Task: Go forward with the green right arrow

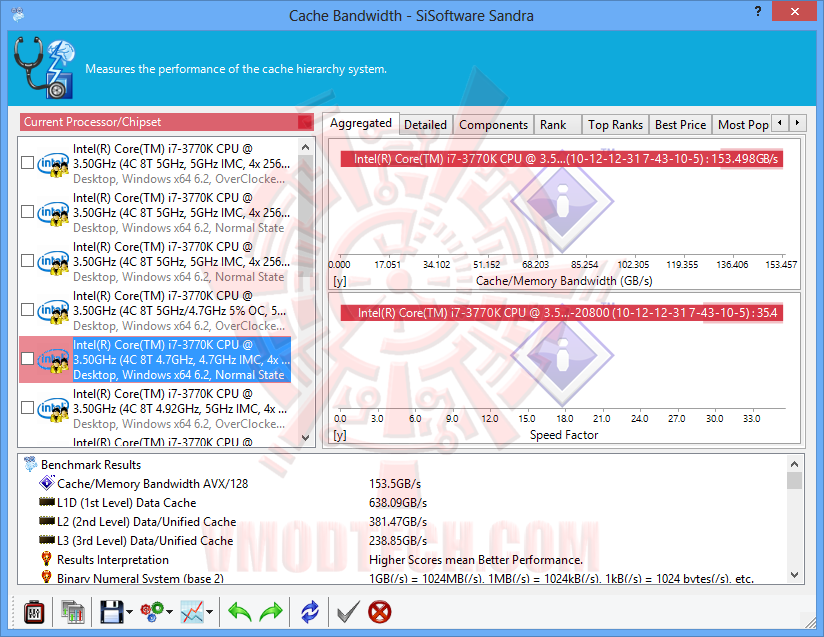Action: (271, 612)
